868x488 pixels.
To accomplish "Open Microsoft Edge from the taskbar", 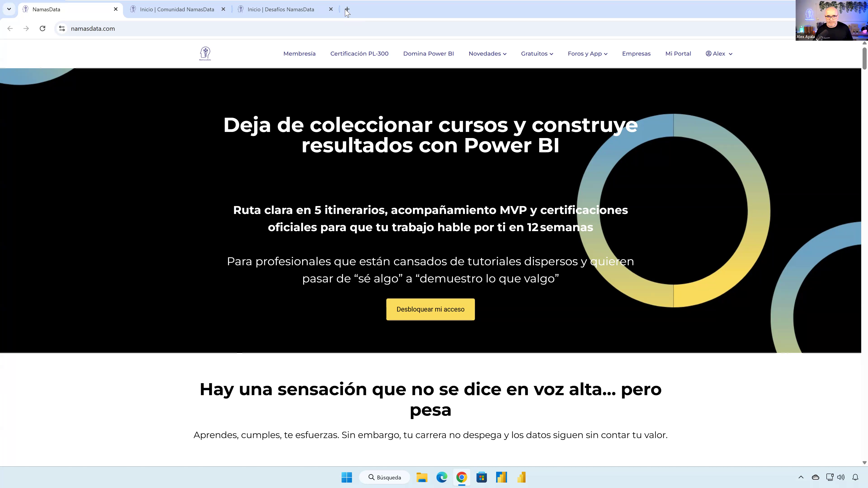I will coord(441,477).
